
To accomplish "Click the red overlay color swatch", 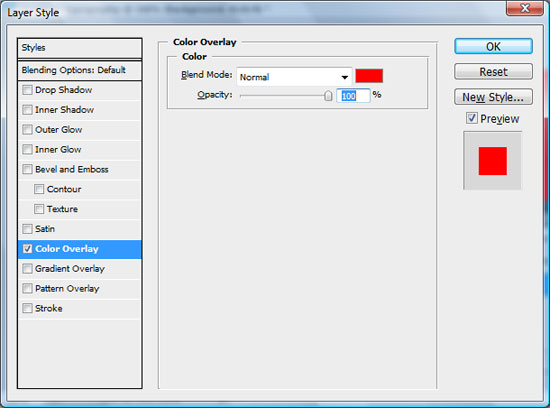I will pyautogui.click(x=369, y=76).
